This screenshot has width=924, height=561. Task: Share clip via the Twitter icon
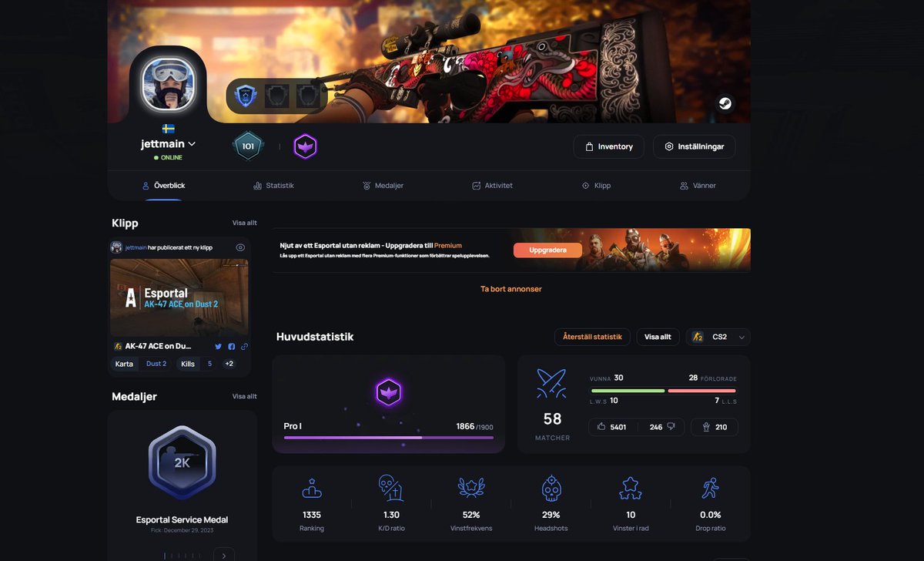(x=219, y=347)
